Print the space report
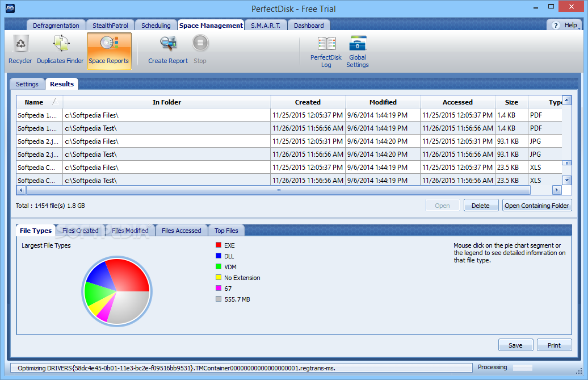The width and height of the screenshot is (588, 380). pyautogui.click(x=554, y=345)
